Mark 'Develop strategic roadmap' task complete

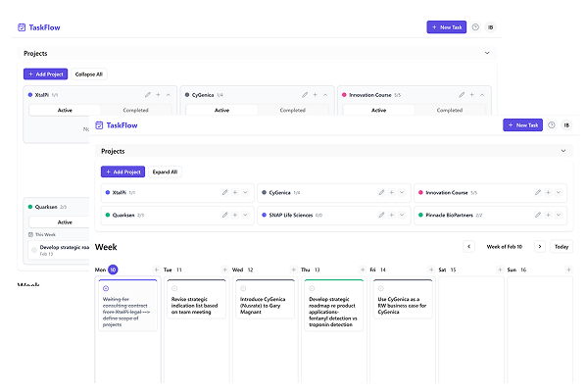click(x=312, y=288)
